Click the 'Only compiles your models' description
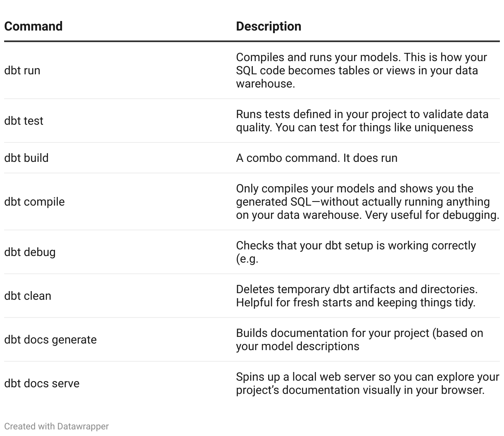Image resolution: width=504 pixels, height=436 pixels. pos(368,202)
